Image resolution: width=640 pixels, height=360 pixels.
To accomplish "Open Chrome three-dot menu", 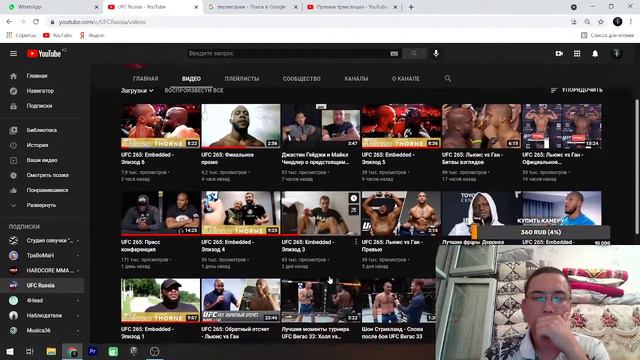I will [631, 22].
